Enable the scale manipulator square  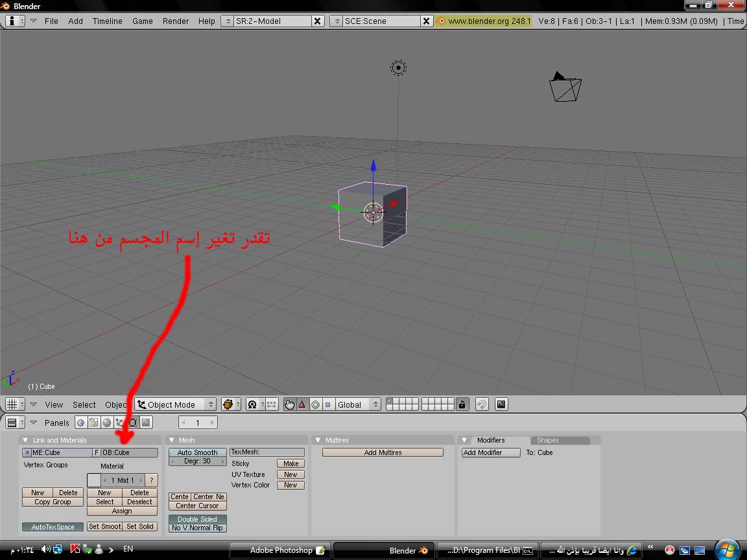(327, 404)
